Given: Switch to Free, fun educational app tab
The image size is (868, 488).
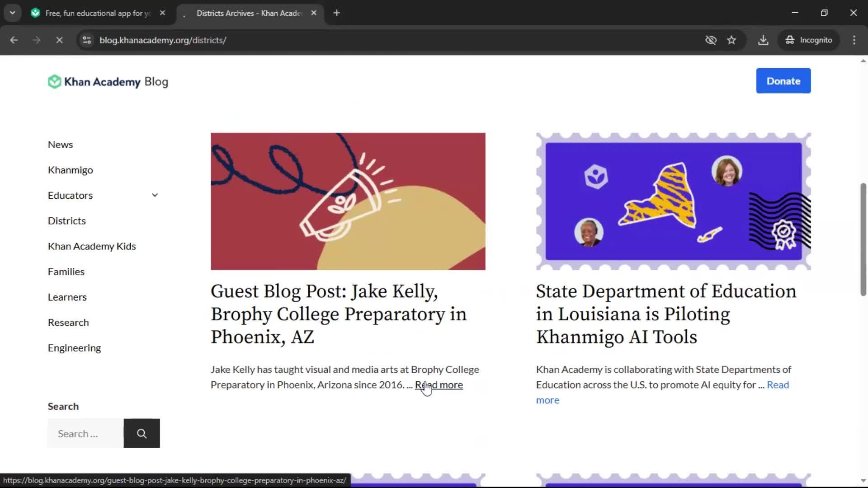Looking at the screenshot, I should pyautogui.click(x=98, y=13).
